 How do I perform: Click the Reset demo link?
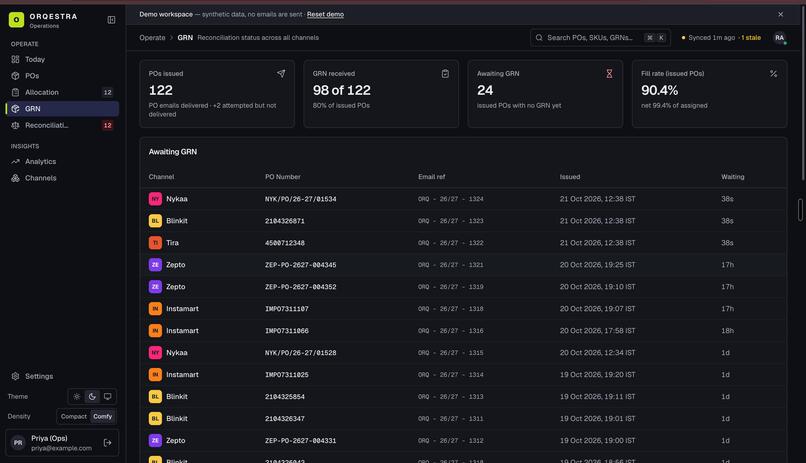coord(325,14)
